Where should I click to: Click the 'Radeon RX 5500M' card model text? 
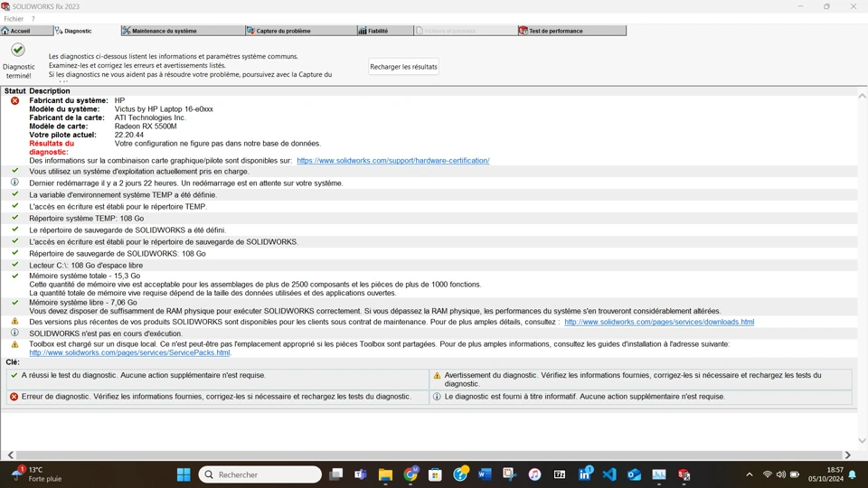(146, 127)
